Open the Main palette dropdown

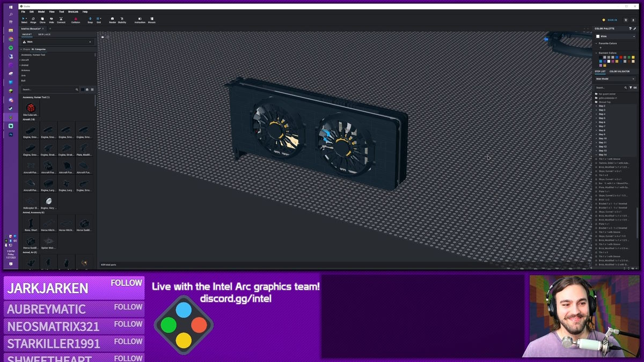click(57, 41)
